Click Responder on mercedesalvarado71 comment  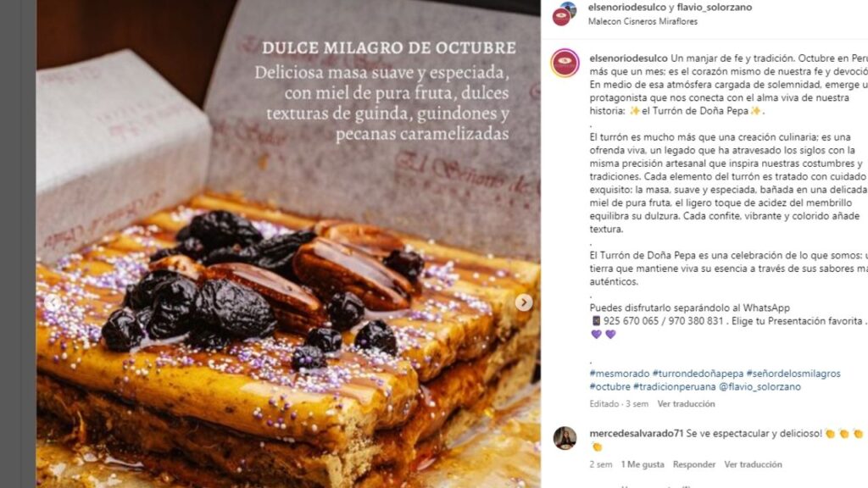(x=694, y=464)
